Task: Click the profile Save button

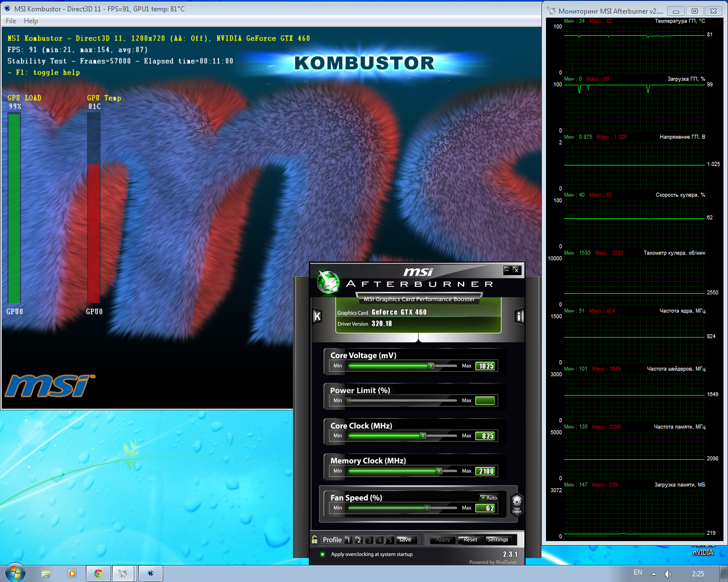Action: 406,540
